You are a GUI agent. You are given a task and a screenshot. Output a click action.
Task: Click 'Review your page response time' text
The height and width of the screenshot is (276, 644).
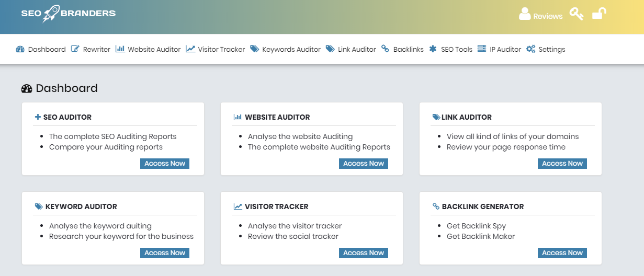coord(506,147)
